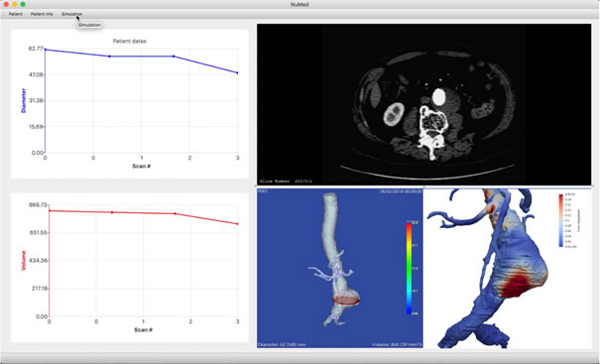Click the red high-stress region on the aneurysm
This screenshot has height=364, width=600.
click(x=516, y=286)
